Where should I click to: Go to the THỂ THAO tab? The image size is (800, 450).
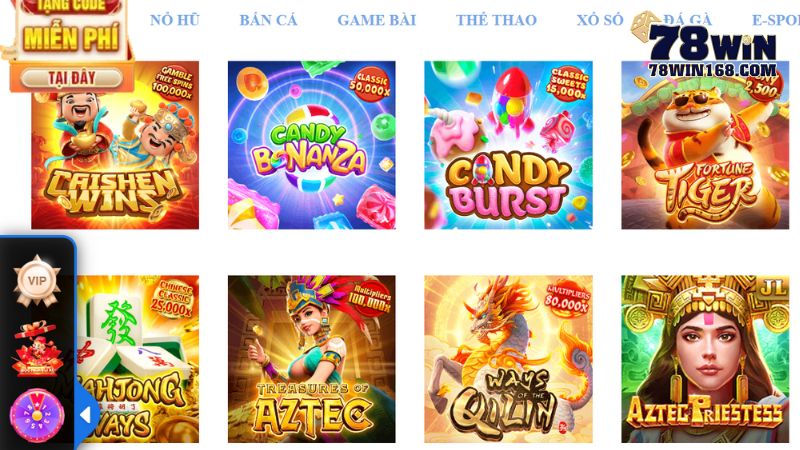tap(496, 20)
